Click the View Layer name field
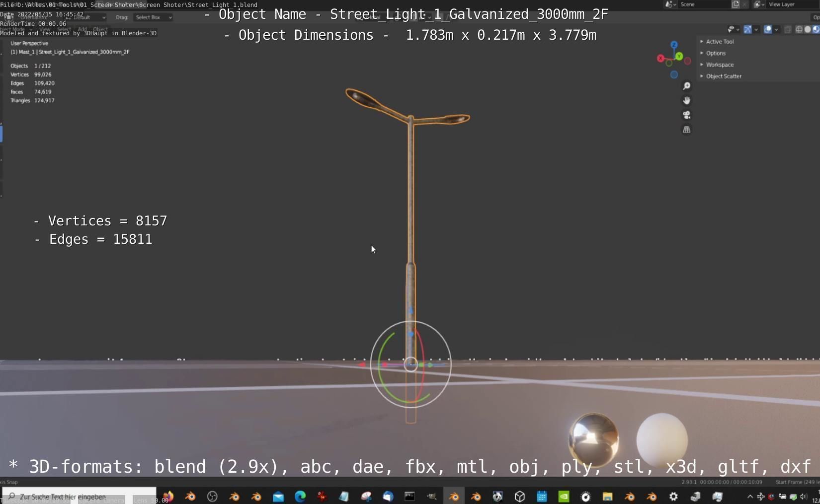The image size is (820, 504). click(794, 4)
